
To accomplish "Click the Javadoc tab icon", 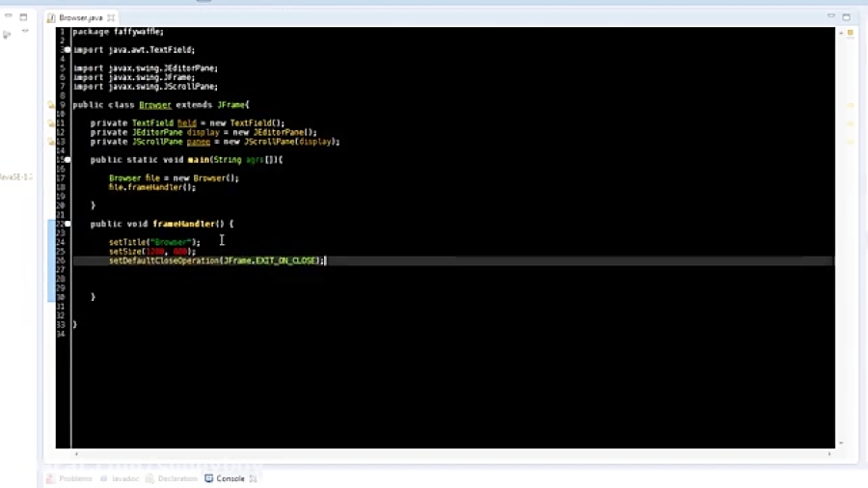I will click(103, 478).
